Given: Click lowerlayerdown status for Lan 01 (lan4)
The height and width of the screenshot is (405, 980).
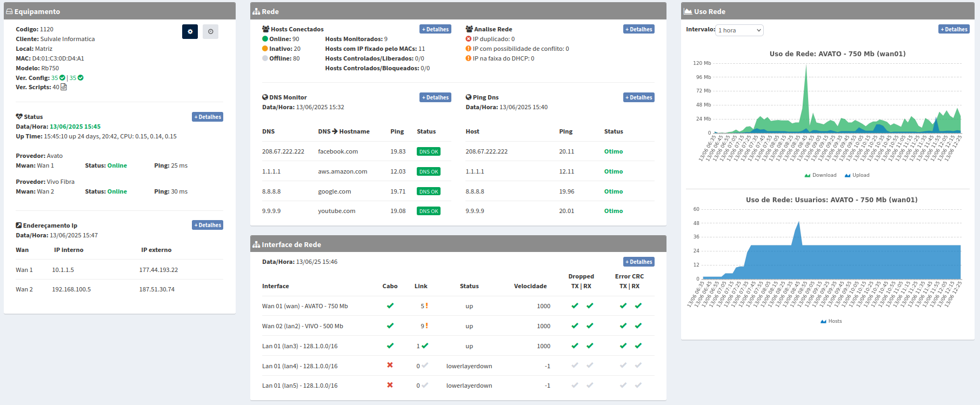Looking at the screenshot, I should [x=469, y=366].
